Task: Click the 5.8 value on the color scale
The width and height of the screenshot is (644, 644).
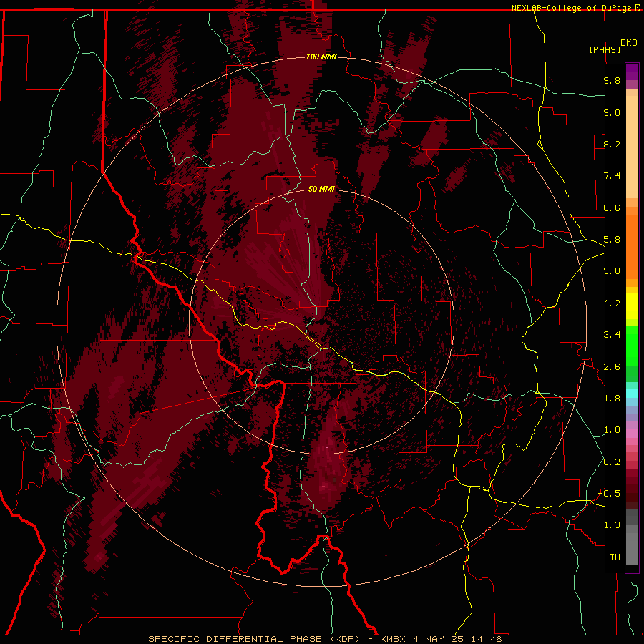Action: point(612,240)
